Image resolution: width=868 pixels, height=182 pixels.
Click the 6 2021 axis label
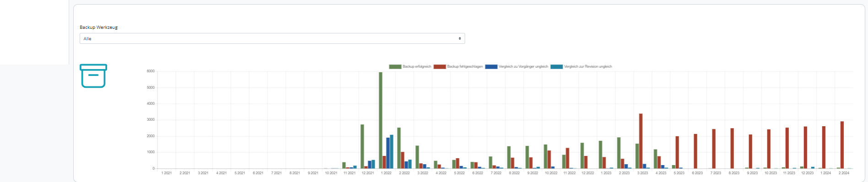click(258, 173)
